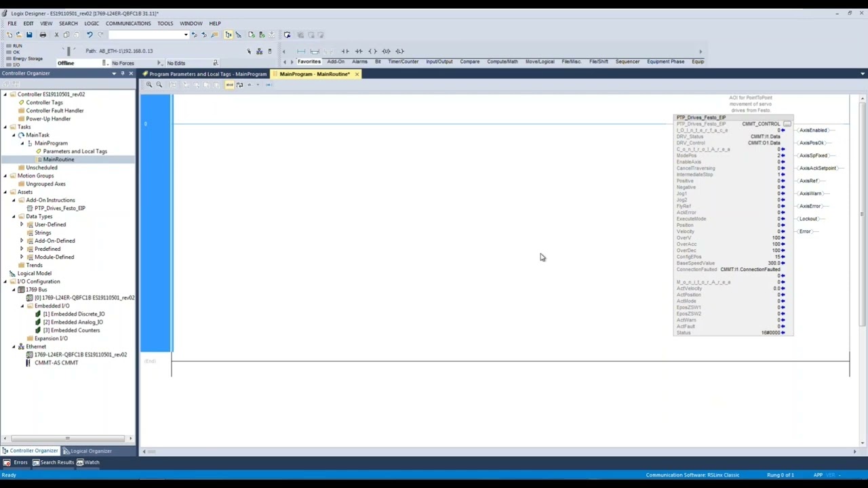Insert a branch with the branch icon
868x488 pixels.
pos(315,52)
